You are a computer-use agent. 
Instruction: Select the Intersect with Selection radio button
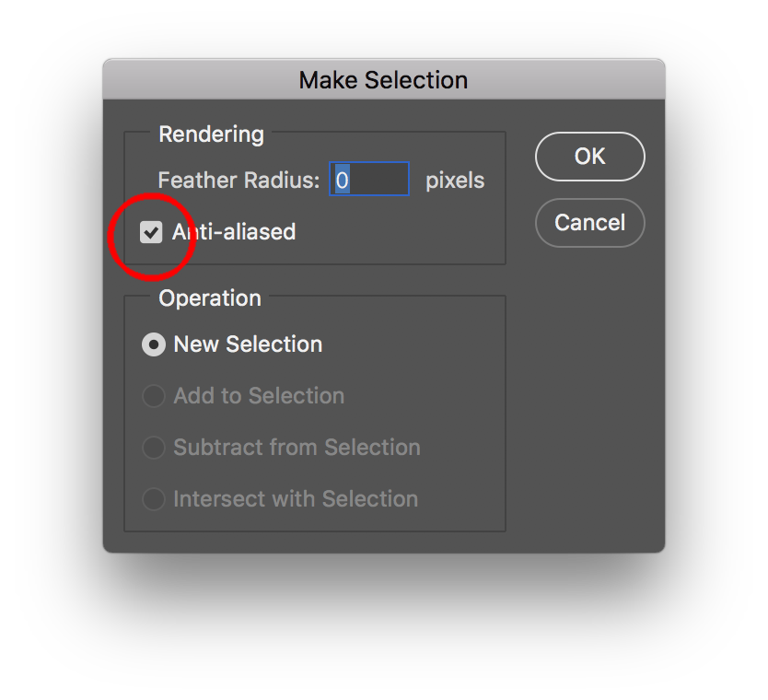(x=153, y=499)
